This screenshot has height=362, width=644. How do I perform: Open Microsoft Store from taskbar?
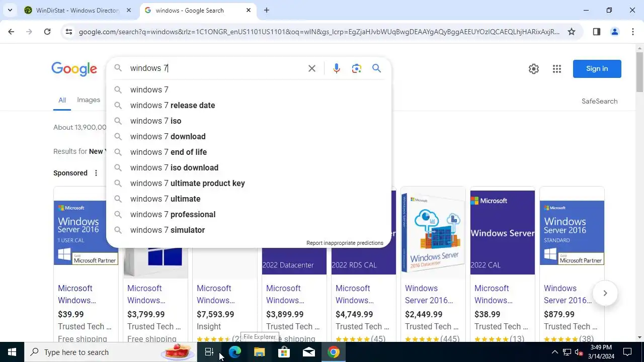(x=284, y=352)
